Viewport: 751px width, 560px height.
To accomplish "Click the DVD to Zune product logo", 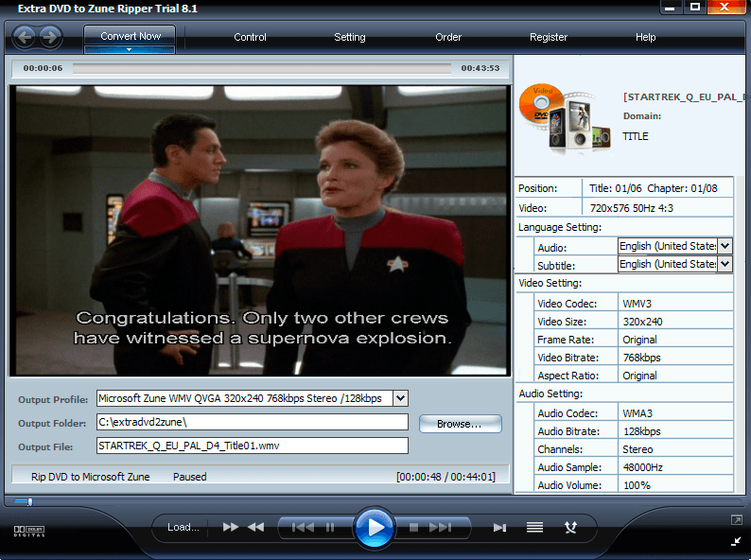I will pos(566,119).
